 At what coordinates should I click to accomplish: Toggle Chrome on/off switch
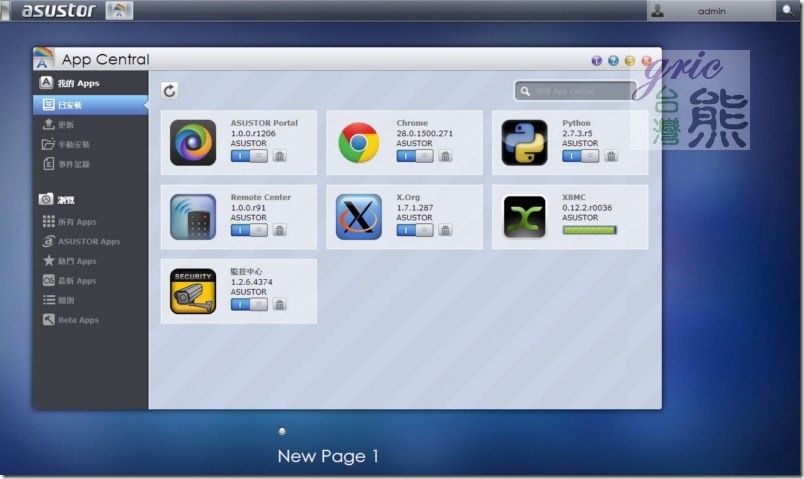pos(415,156)
